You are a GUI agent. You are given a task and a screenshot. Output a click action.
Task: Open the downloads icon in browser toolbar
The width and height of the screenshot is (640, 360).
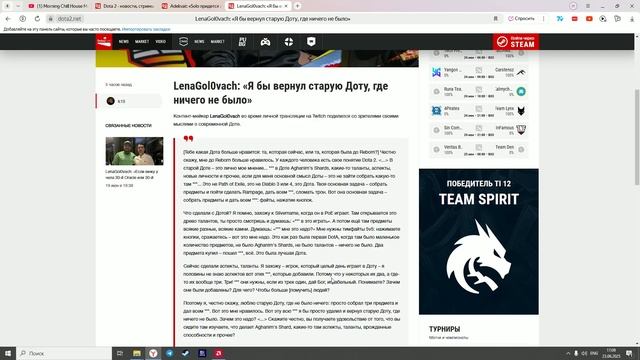click(x=632, y=19)
